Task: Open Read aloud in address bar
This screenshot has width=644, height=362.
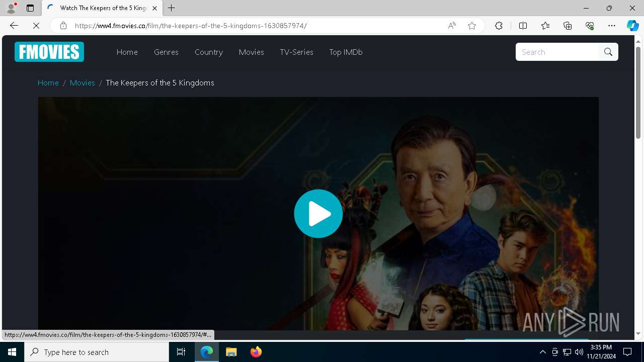Action: [x=452, y=26]
